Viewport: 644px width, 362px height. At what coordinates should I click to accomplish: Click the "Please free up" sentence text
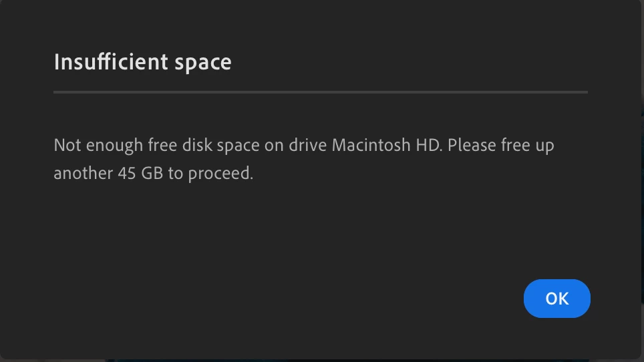pyautogui.click(x=500, y=146)
